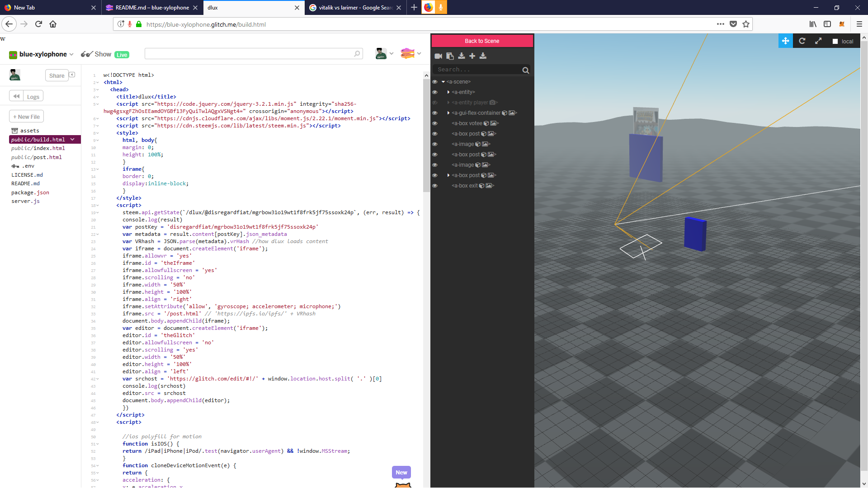Click the code editor vertical scrollbar thumb
The width and height of the screenshot is (868, 488).
(x=426, y=136)
